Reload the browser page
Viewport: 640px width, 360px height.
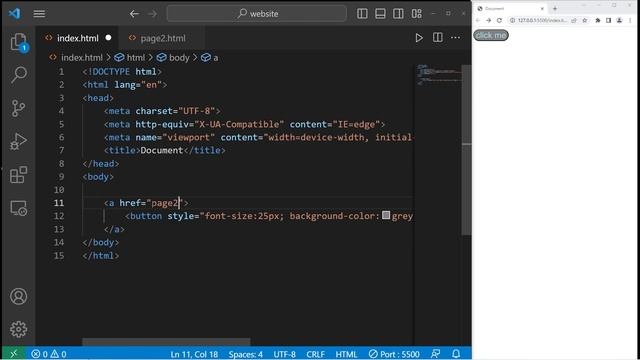click(499, 20)
